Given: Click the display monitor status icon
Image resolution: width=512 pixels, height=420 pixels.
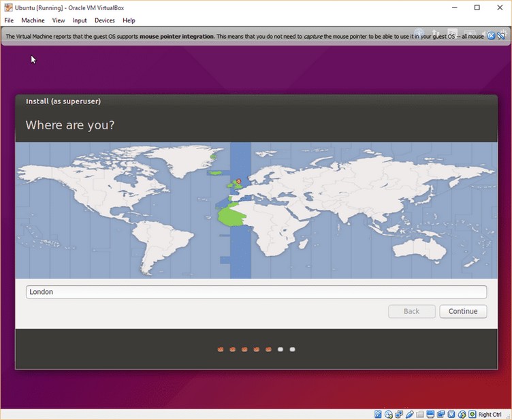Looking at the screenshot, I should pos(430,415).
